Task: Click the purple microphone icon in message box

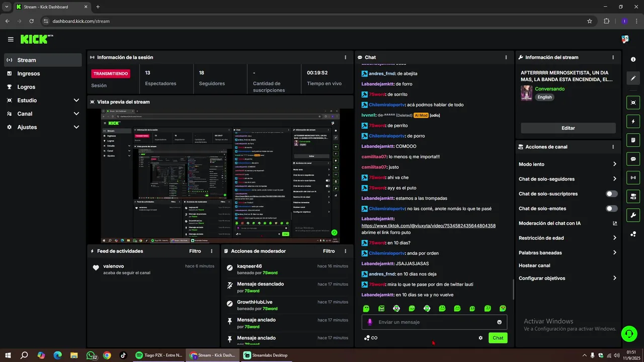Action: click(x=370, y=322)
